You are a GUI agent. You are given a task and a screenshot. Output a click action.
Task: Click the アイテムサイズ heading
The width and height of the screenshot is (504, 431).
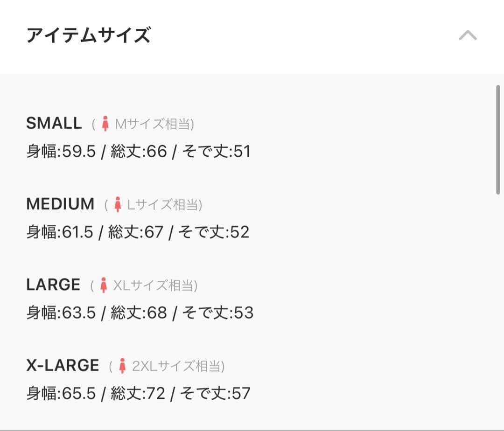click(x=88, y=35)
